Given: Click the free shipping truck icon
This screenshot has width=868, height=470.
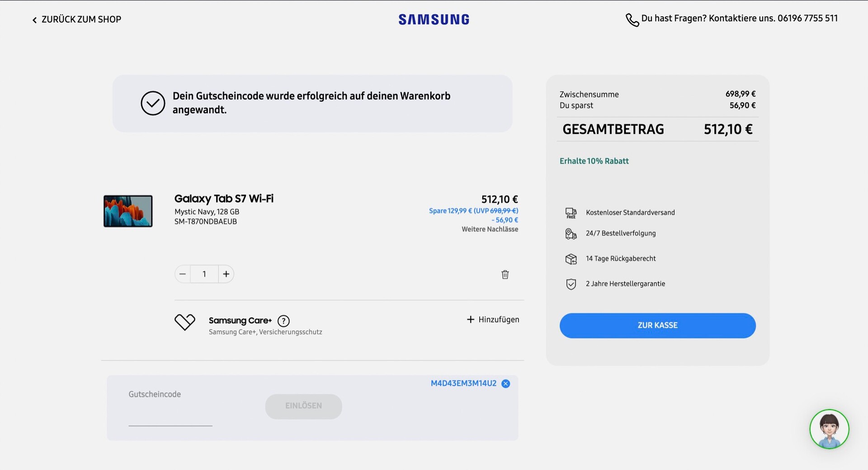Looking at the screenshot, I should (x=571, y=213).
